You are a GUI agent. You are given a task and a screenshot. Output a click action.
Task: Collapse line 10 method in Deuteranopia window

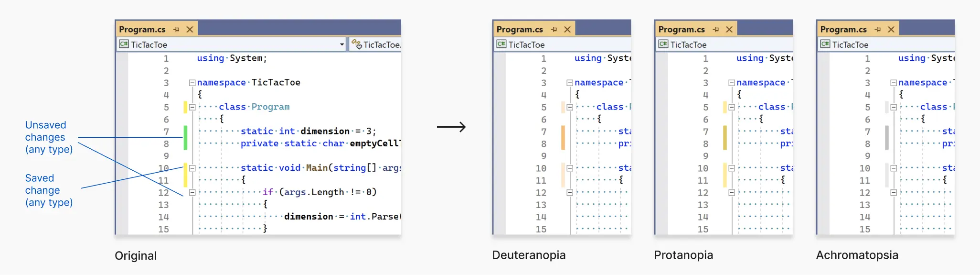pos(570,168)
